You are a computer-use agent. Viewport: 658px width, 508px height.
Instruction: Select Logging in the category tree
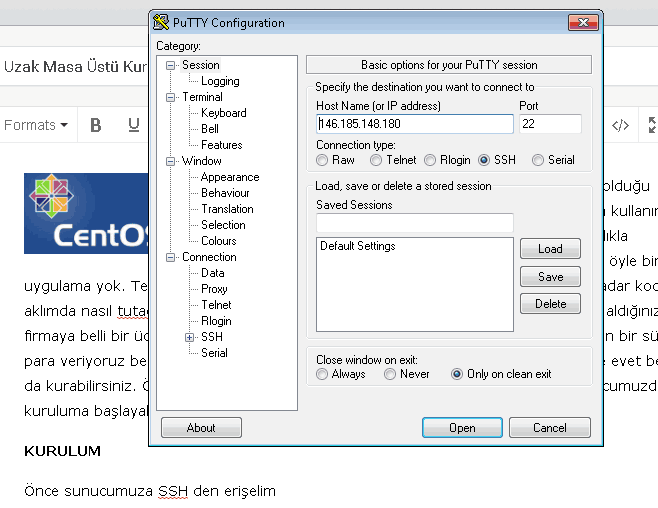tap(220, 81)
